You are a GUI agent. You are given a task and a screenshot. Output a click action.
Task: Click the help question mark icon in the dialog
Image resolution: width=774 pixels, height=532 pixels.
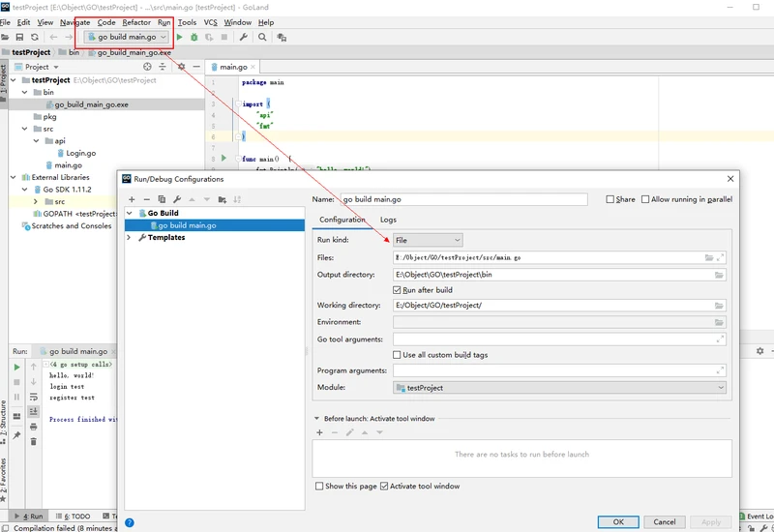click(x=130, y=522)
